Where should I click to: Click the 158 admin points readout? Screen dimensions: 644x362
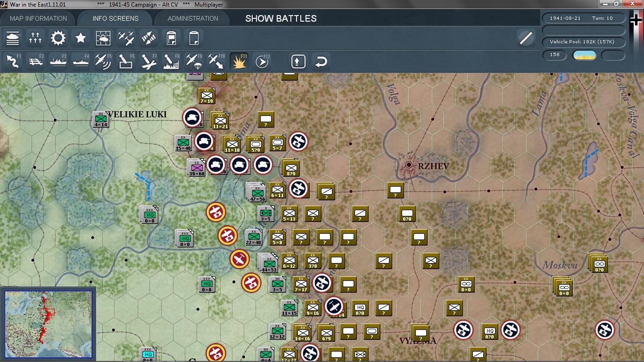click(555, 55)
